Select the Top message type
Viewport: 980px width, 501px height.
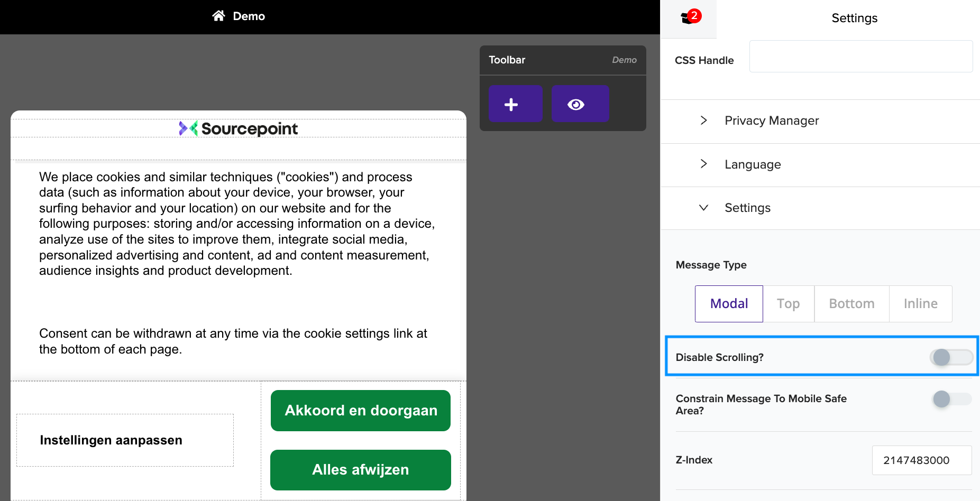pos(788,303)
